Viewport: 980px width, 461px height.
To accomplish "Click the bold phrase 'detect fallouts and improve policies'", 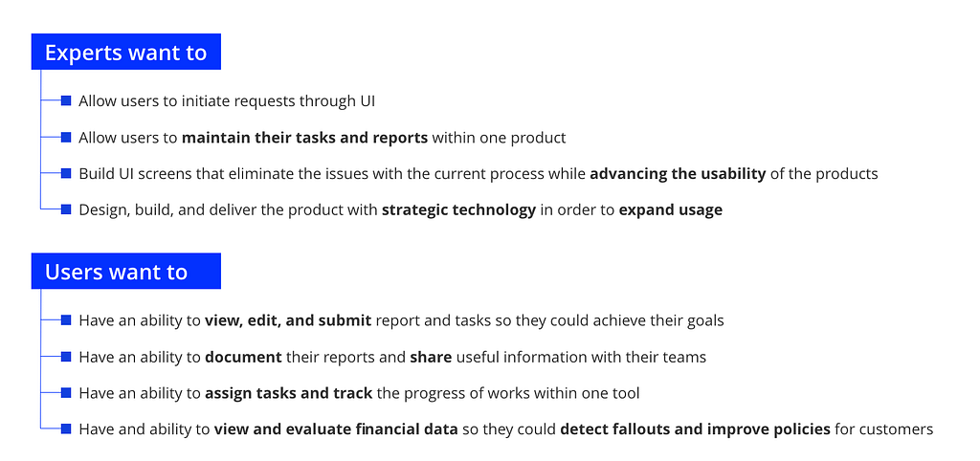I will (696, 429).
